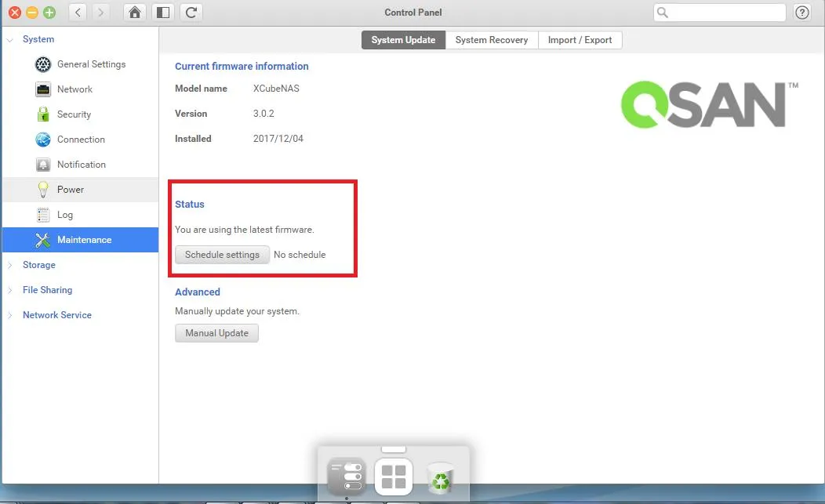Open the recycle bin in dock
825x504 pixels.
pyautogui.click(x=440, y=477)
